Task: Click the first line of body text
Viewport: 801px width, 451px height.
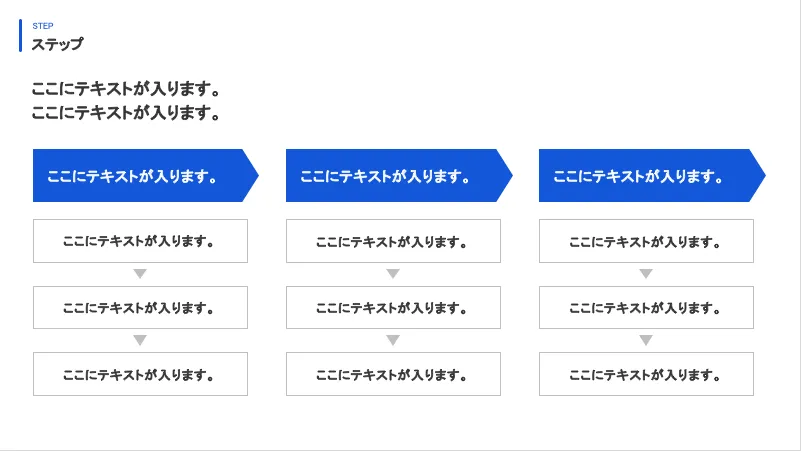Action: [126, 89]
